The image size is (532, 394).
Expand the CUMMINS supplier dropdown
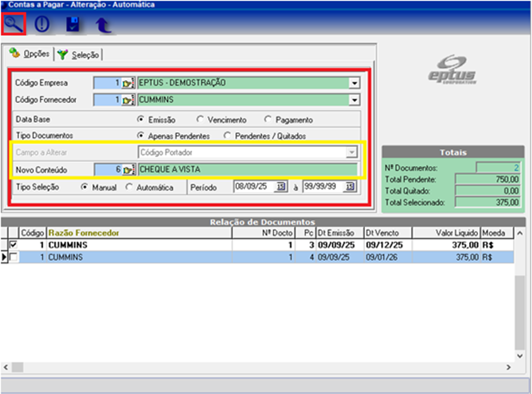coord(354,100)
